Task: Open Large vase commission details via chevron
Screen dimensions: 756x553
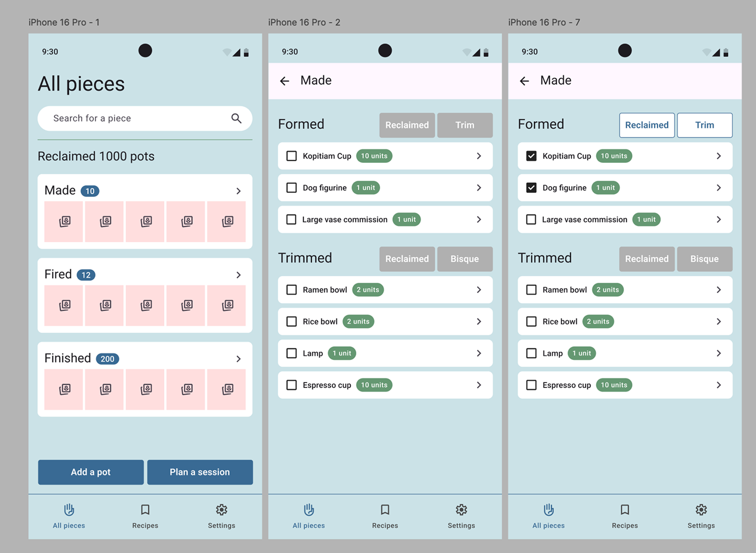Action: point(479,219)
